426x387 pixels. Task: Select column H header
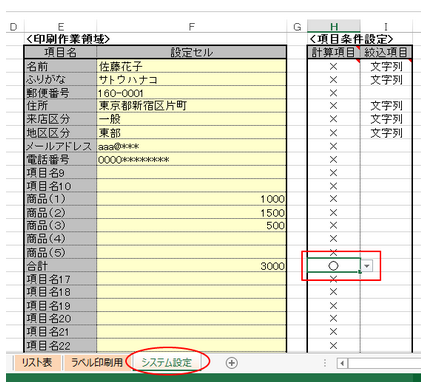pyautogui.click(x=334, y=27)
